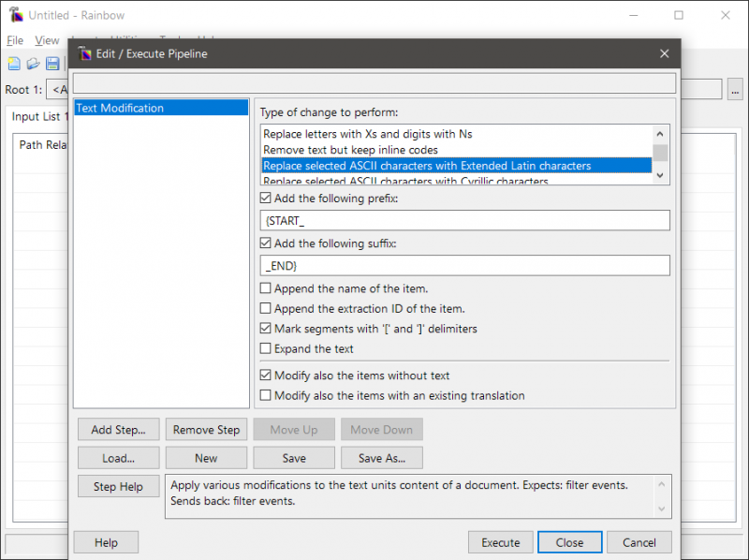Viewport: 749px width, 560px height.
Task: Click the New document toolbar icon
Action: click(x=14, y=64)
